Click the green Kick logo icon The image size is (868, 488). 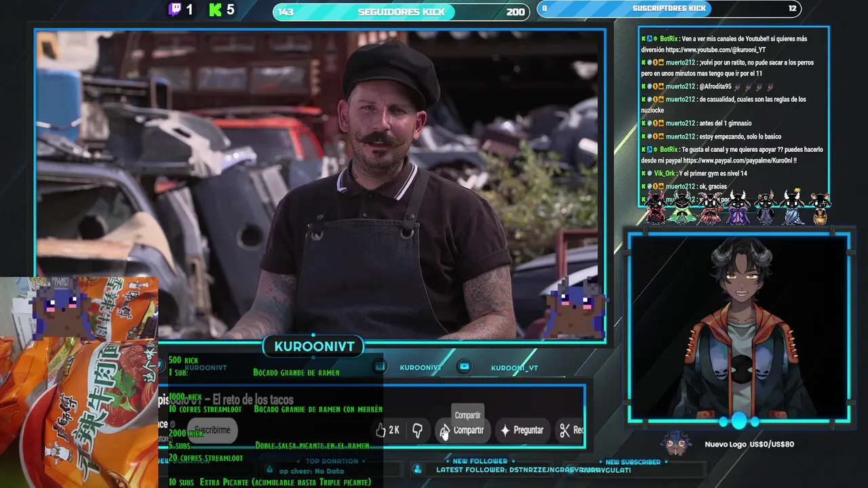point(216,9)
